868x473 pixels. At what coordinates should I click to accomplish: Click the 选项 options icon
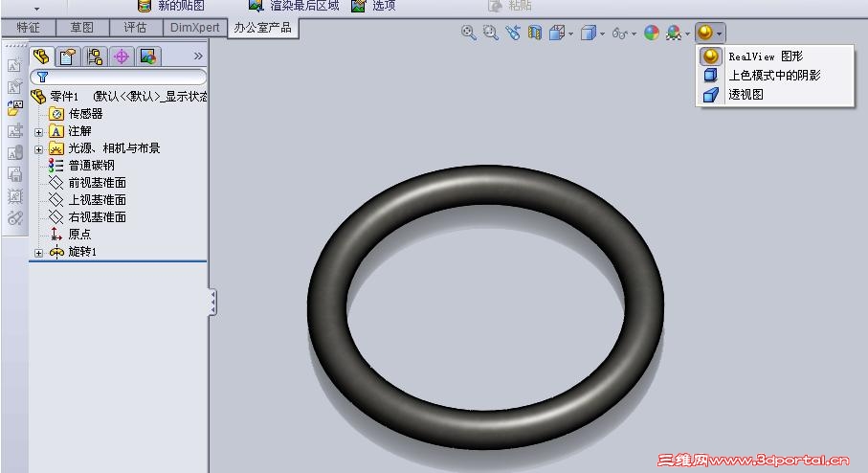coord(359,6)
